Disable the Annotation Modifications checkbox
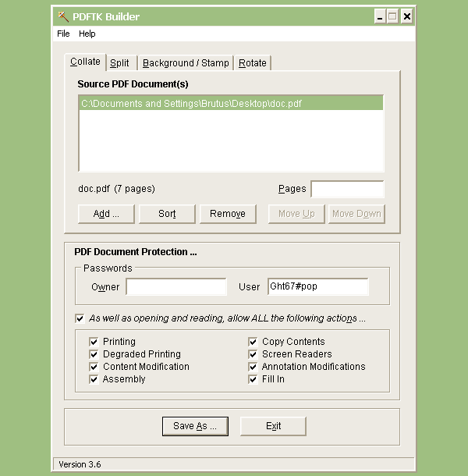Screen dimensions: 468x476 click(x=253, y=367)
